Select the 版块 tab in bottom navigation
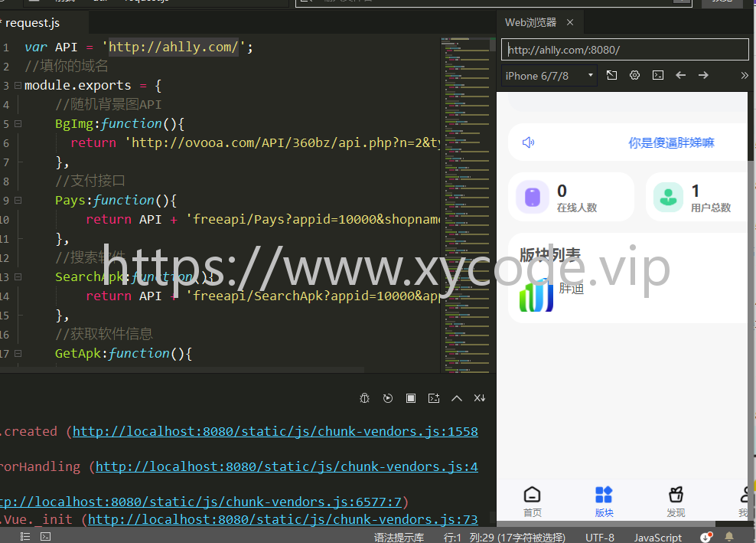This screenshot has width=756, height=543. pos(604,502)
